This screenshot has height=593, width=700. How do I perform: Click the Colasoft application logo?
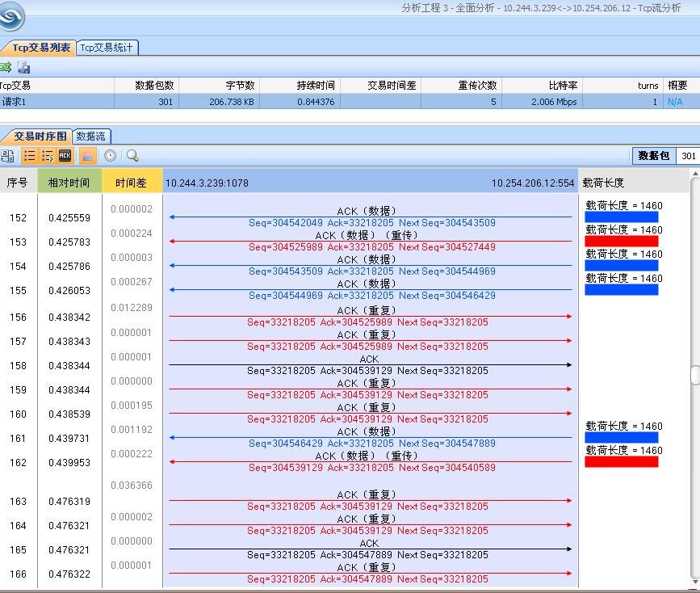(11, 16)
